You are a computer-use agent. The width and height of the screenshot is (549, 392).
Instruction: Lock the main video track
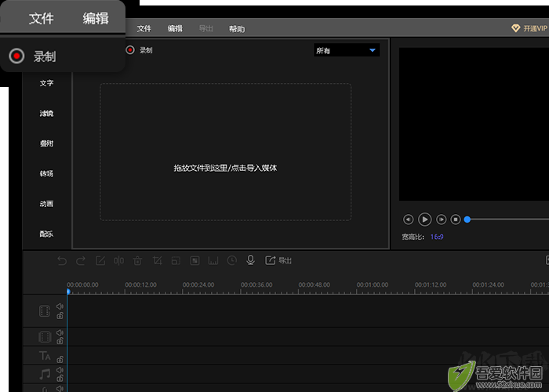60,316
